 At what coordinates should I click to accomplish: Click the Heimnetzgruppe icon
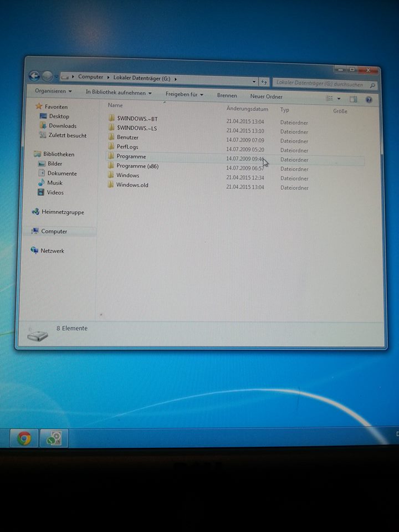click(x=35, y=212)
